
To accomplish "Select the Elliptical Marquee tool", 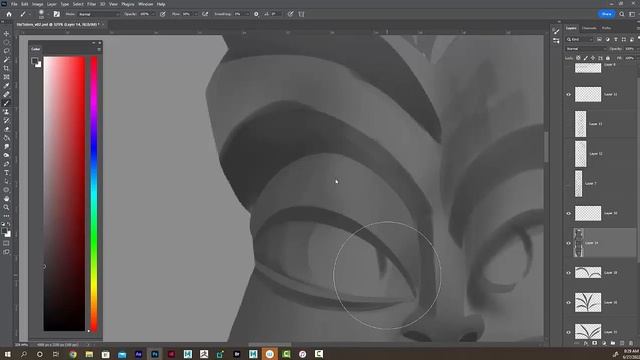I will (x=7, y=42).
